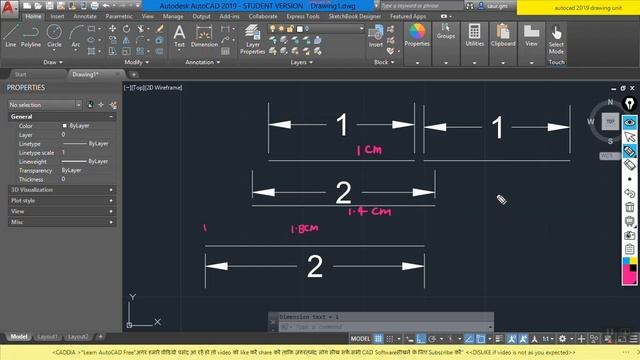Toggle object snap tracking in status bar
Viewport: 640px width, 360px height.
pos(469,339)
